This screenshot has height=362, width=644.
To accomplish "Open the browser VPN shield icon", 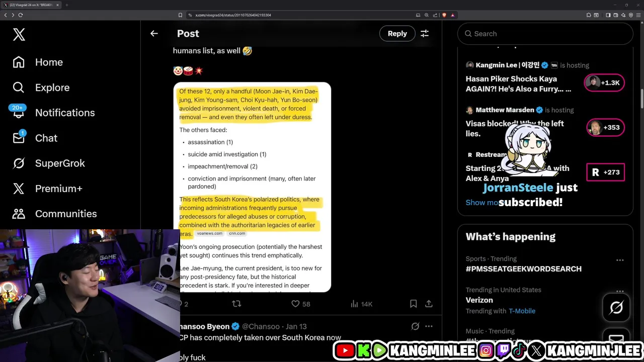I will coord(631,15).
